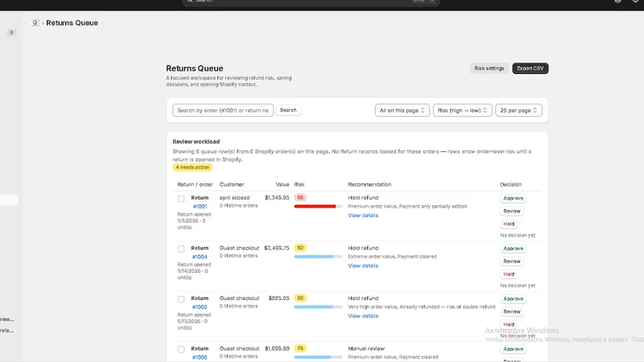Open the All on this page dropdown

tap(402, 110)
